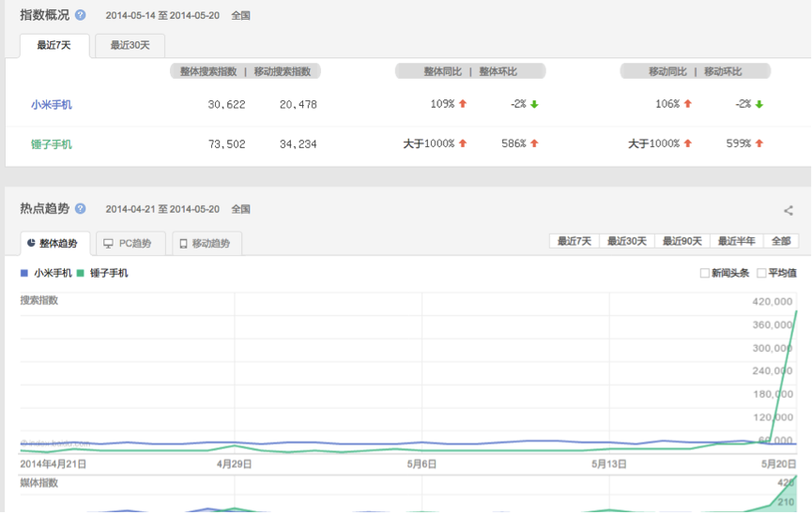Click 全国 region next to 指数概况 date

240,16
